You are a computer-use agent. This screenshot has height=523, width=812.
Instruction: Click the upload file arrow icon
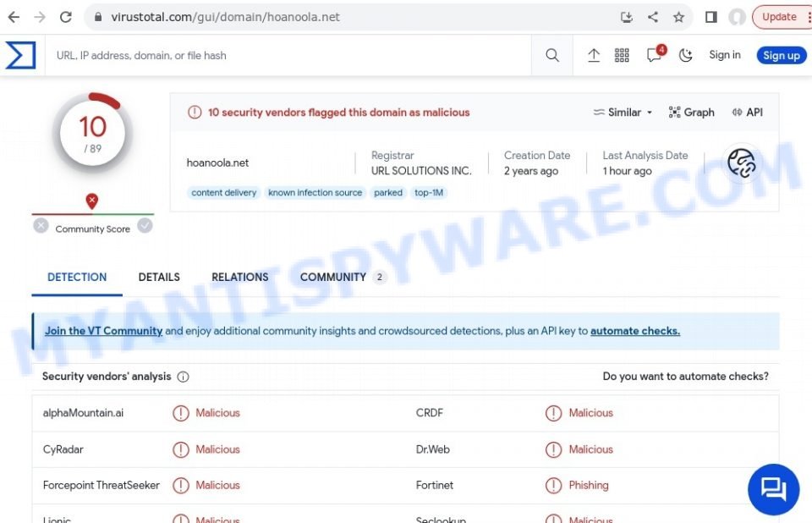coord(594,55)
